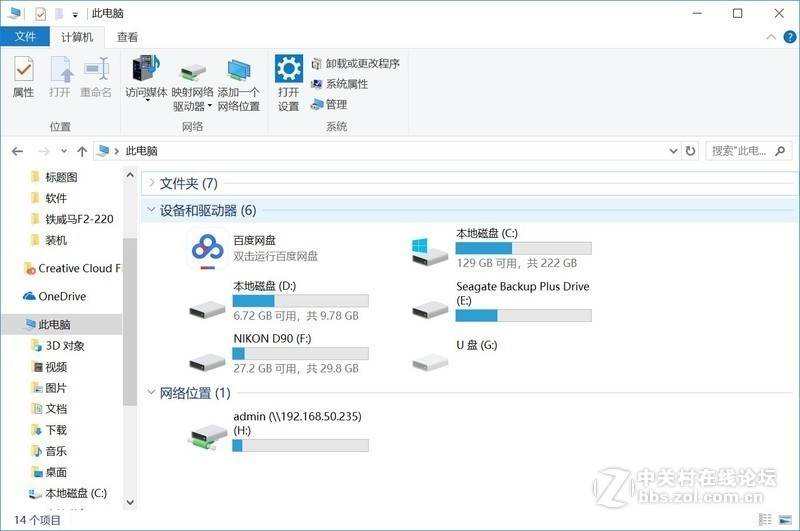Open the recent locations dropdown arrow
The image size is (800, 531).
[64, 151]
